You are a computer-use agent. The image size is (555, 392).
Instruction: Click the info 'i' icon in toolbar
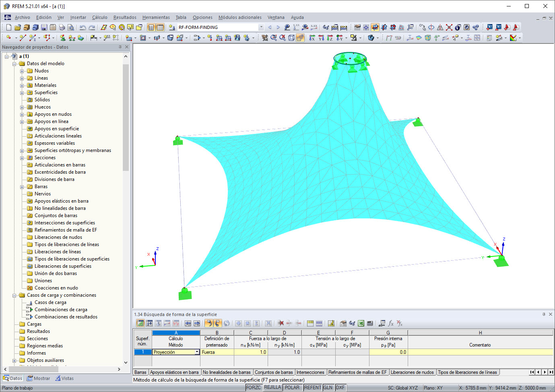coord(458,27)
